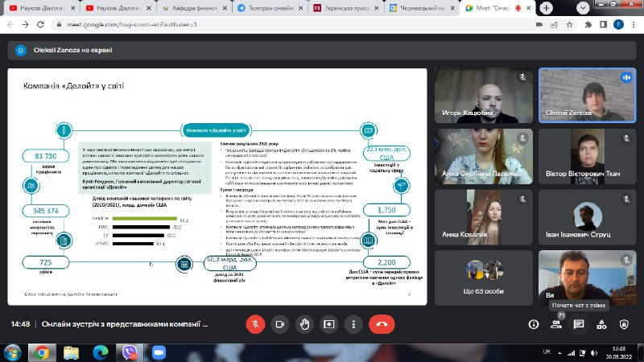Click Oleksii Zanoza audio activity indicator
The image size is (644, 362).
(626, 76)
